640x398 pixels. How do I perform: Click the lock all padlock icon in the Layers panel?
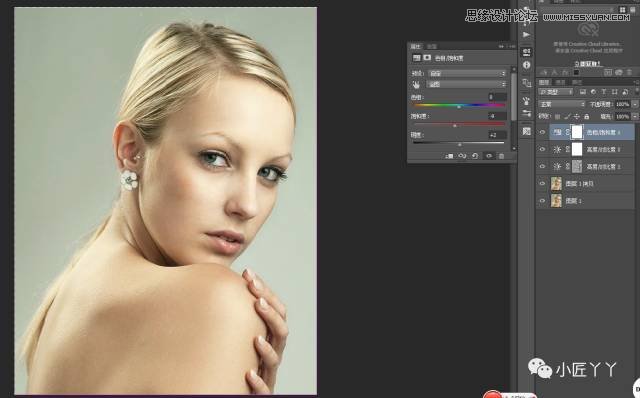[x=587, y=117]
